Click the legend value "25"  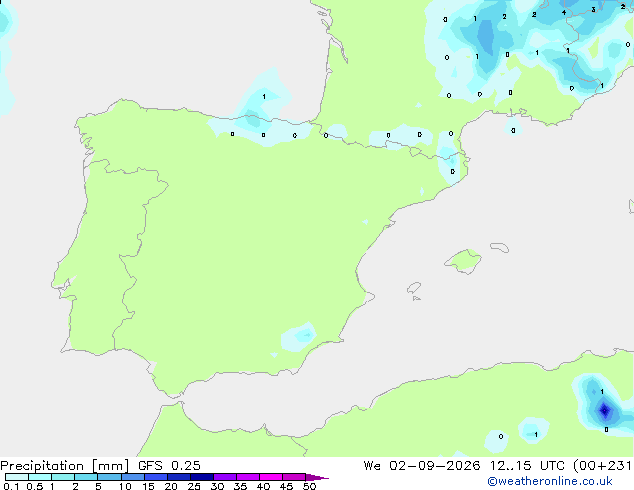click(x=194, y=486)
